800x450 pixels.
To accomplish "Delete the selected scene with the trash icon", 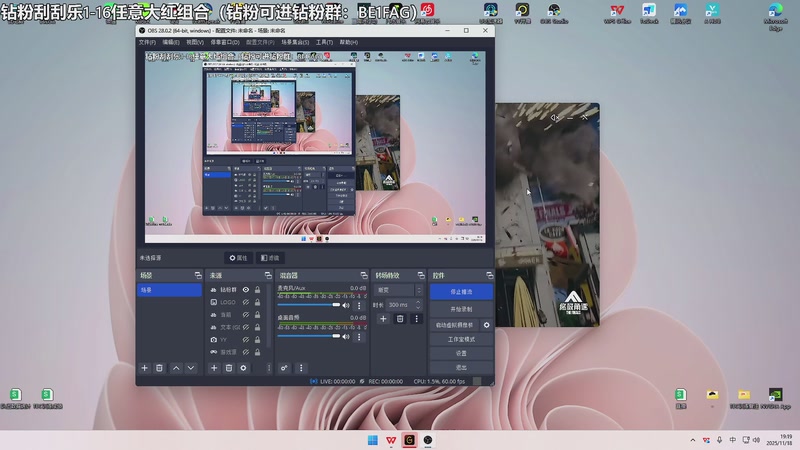I will pyautogui.click(x=160, y=368).
